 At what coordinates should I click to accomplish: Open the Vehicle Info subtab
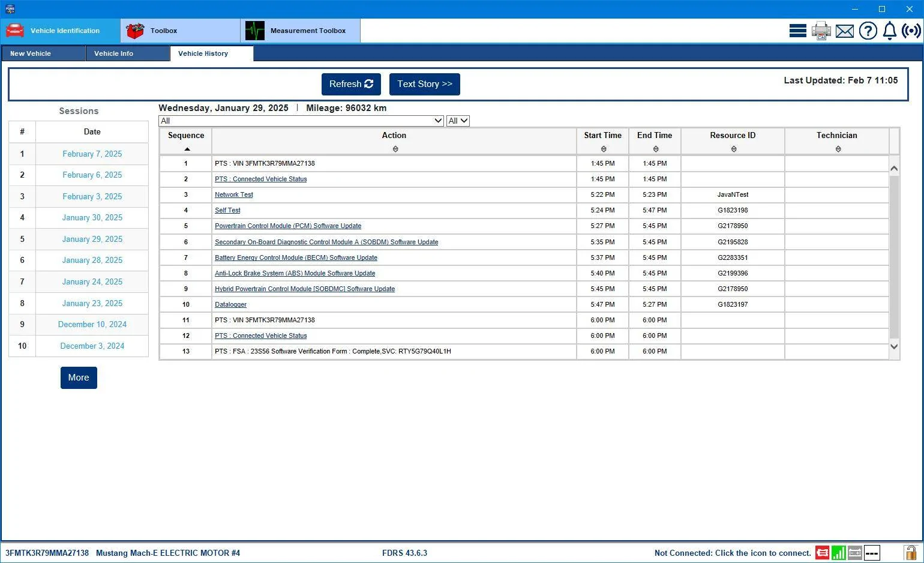pyautogui.click(x=128, y=53)
